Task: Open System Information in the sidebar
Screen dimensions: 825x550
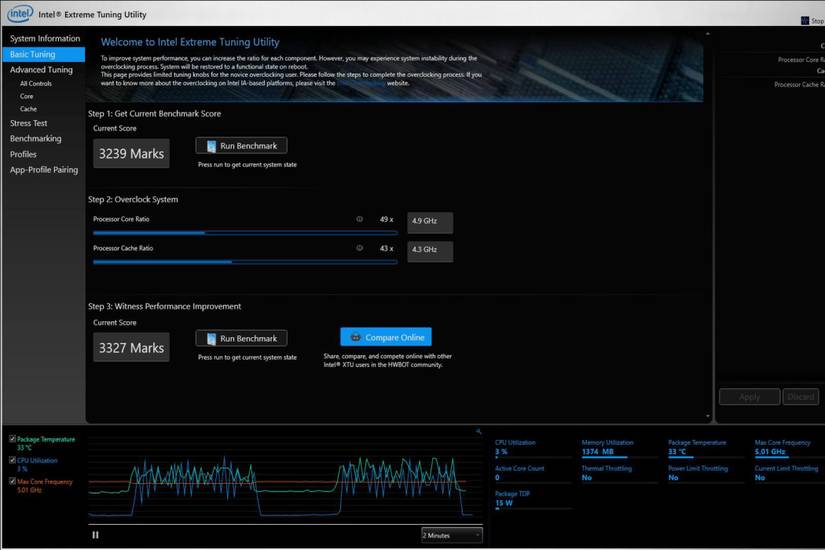Action: [x=45, y=38]
